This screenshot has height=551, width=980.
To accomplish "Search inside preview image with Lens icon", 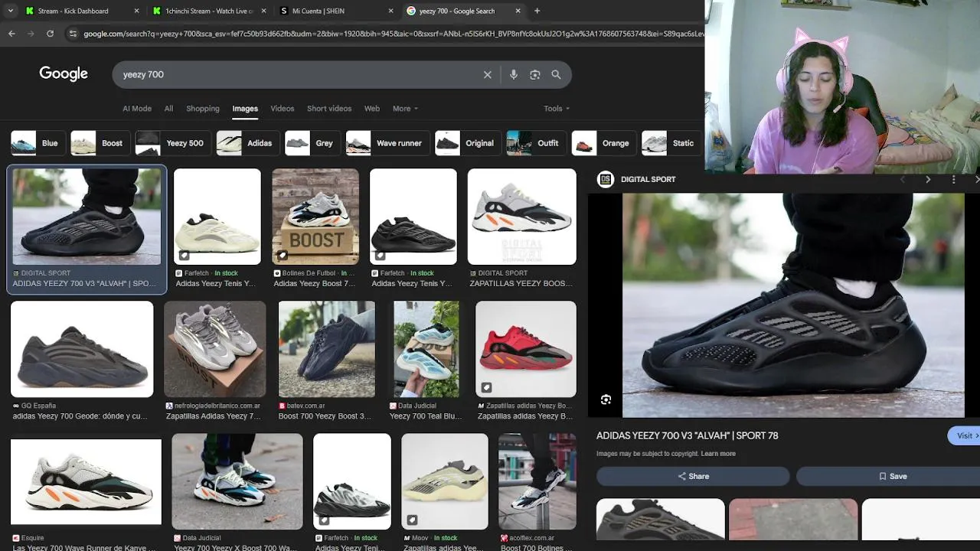I will click(x=606, y=399).
